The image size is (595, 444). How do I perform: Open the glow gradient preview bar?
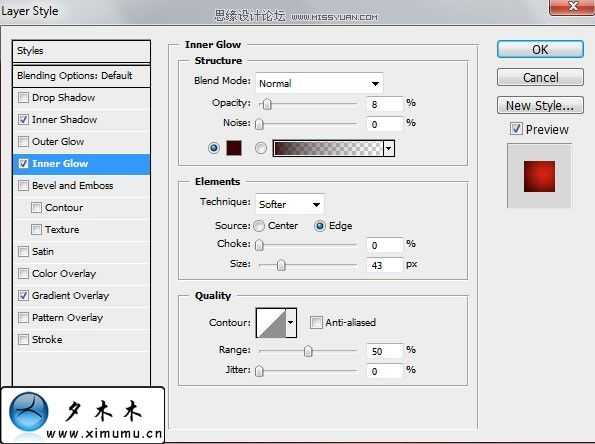(x=328, y=148)
